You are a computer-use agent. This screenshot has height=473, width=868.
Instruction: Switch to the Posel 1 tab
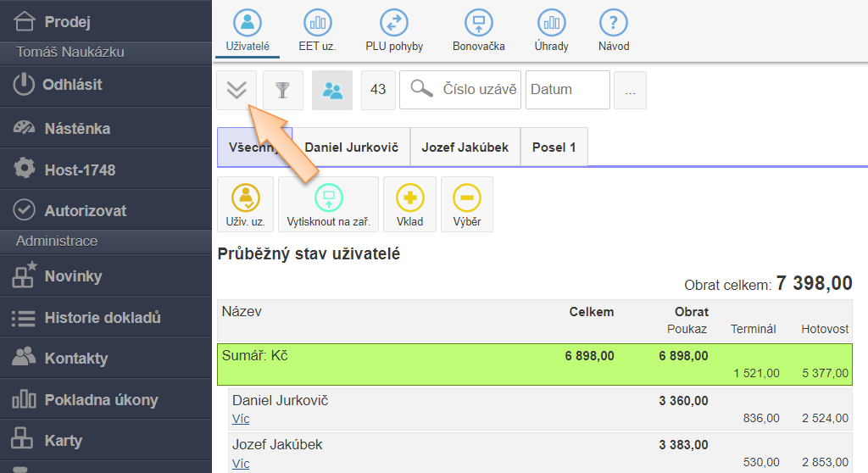[x=554, y=147]
